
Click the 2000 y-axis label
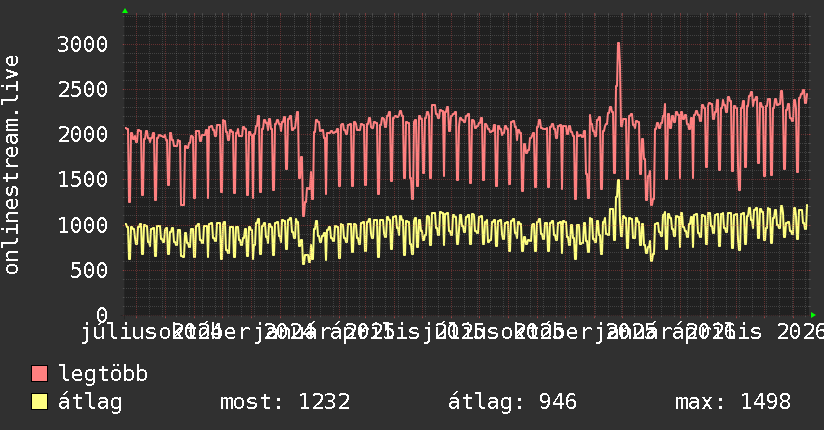tap(83, 135)
